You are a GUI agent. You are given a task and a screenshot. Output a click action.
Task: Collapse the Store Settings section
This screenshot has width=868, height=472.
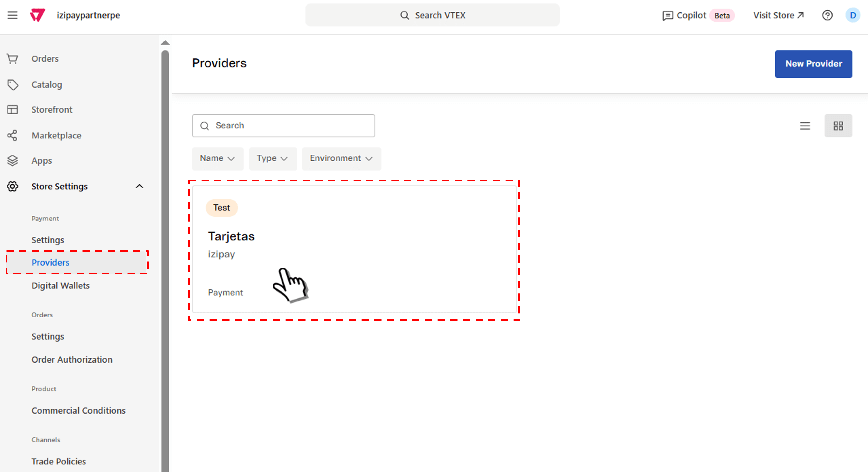[x=139, y=187]
